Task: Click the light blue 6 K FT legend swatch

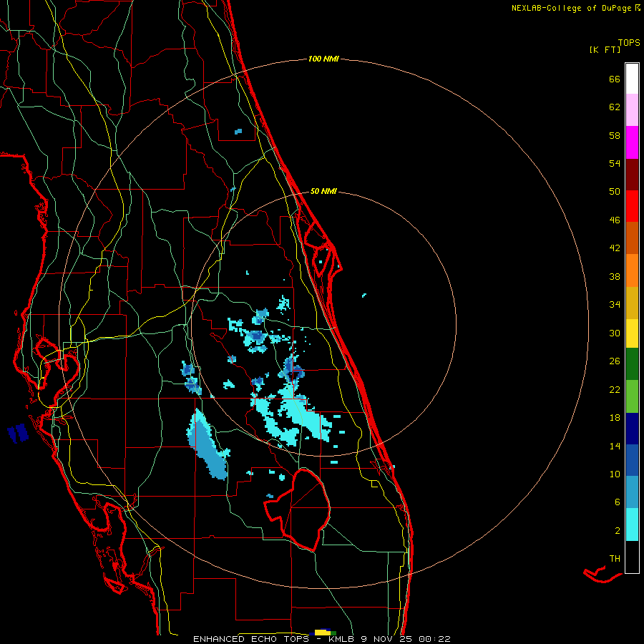Action: (632, 492)
